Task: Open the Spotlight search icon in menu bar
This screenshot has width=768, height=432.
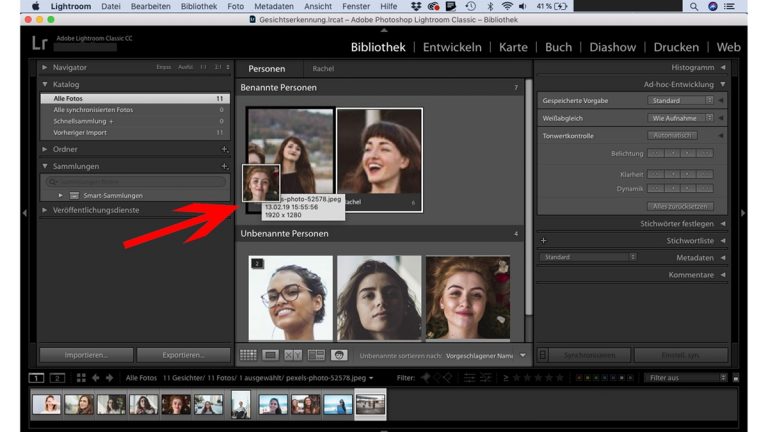Action: 694,6
